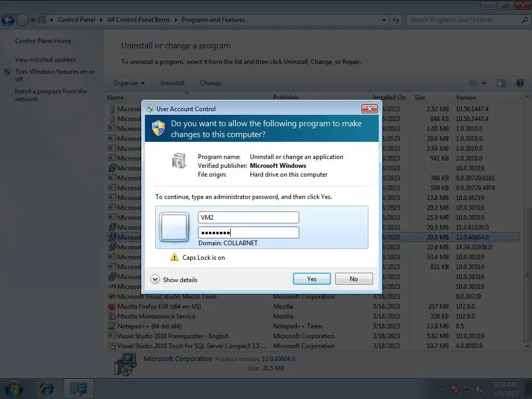532x399 pixels.
Task: Select Mozilla Firefox ESR (x64 en-US) row
Action: click(x=313, y=307)
